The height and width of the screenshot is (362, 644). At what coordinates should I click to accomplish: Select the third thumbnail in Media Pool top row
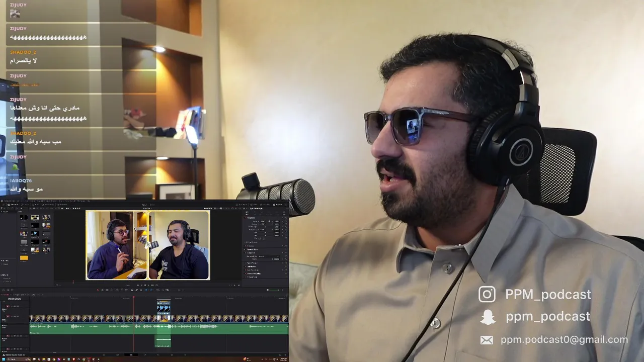pos(46,217)
